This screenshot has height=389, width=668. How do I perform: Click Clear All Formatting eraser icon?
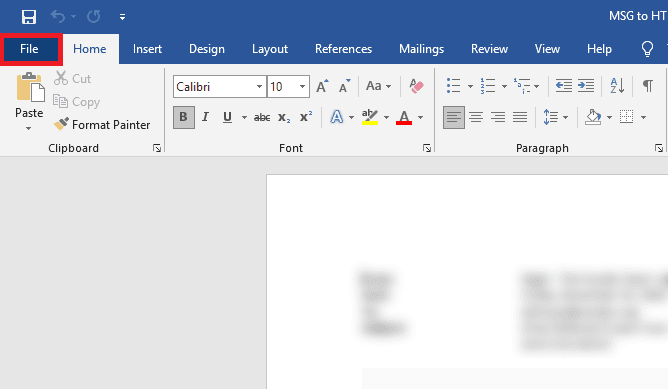[416, 86]
